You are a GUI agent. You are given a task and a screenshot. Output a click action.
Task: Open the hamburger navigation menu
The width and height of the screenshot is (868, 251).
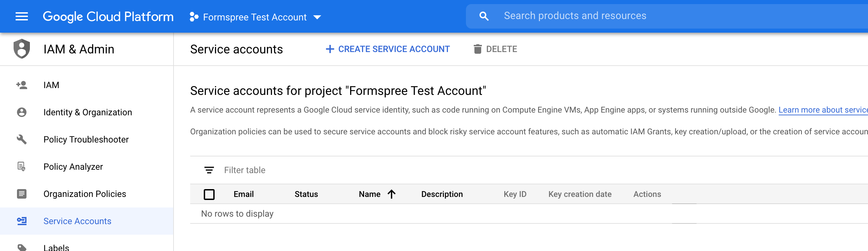[x=22, y=16]
